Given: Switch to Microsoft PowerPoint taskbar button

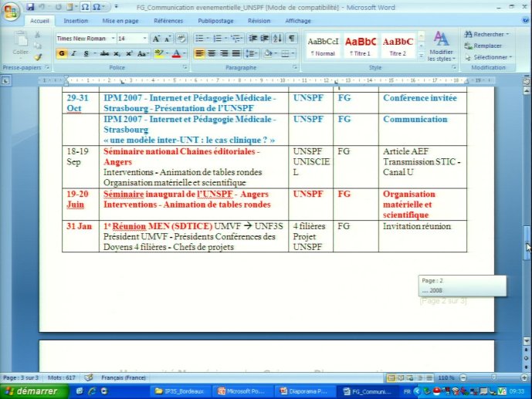Looking at the screenshot, I should tap(241, 391).
